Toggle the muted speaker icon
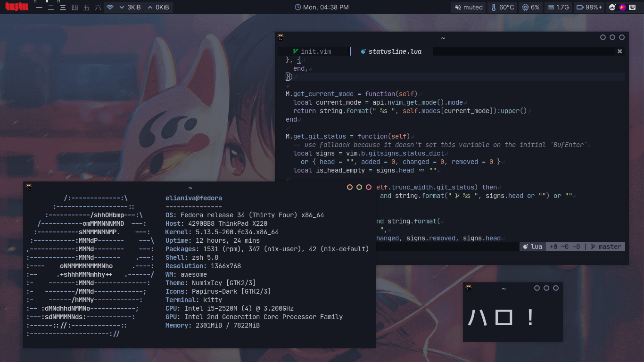644x362 pixels. point(458,7)
